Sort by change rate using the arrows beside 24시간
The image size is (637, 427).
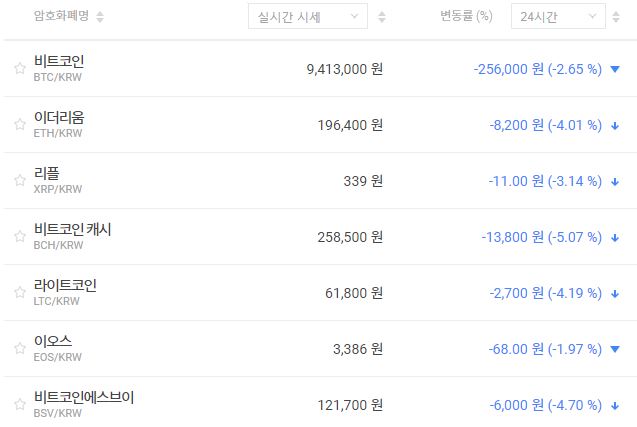(x=620, y=17)
